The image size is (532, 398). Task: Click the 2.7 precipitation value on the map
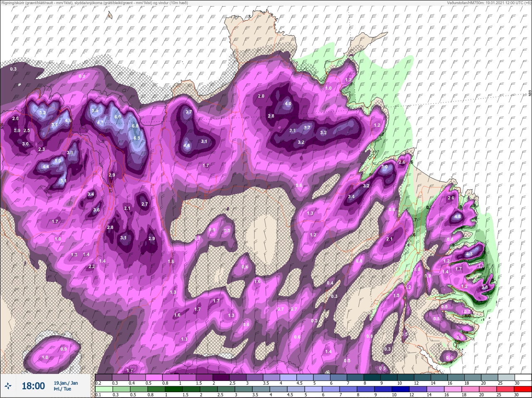[145, 204]
